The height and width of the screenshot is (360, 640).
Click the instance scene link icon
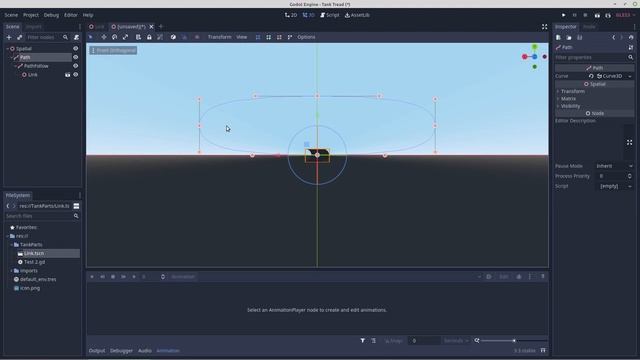pos(19,37)
